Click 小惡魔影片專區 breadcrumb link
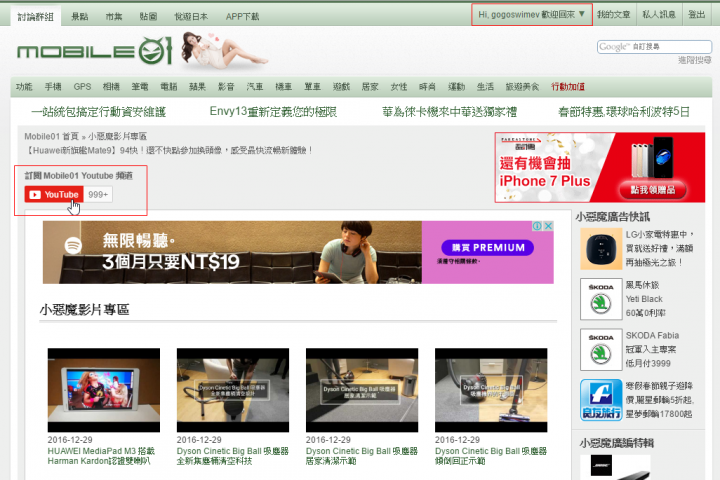The height and width of the screenshot is (480, 720). pyautogui.click(x=117, y=136)
